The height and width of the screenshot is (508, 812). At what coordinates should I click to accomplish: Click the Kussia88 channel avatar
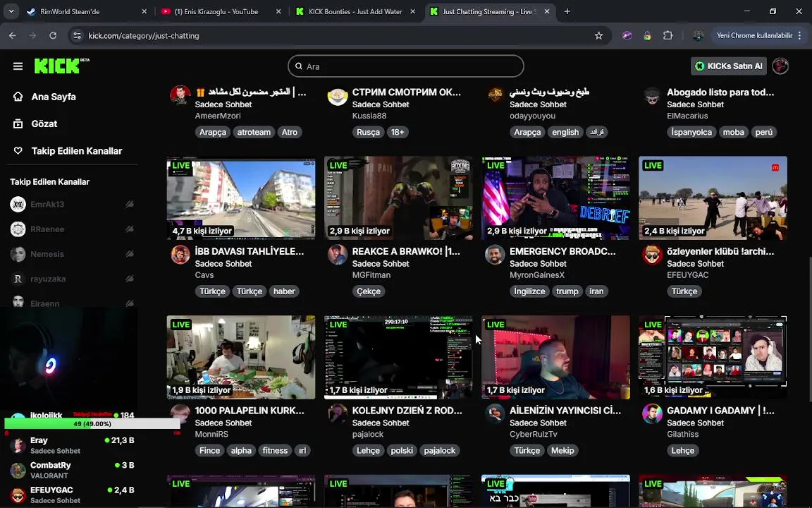coord(338,95)
